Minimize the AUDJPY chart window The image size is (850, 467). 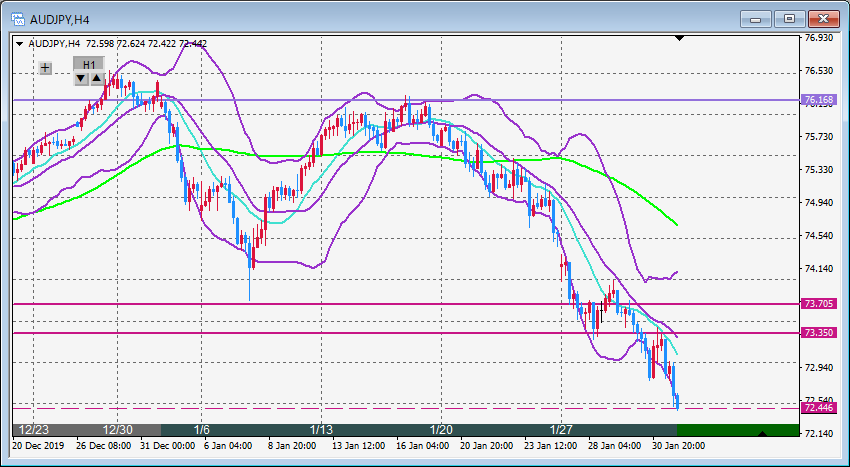click(756, 20)
